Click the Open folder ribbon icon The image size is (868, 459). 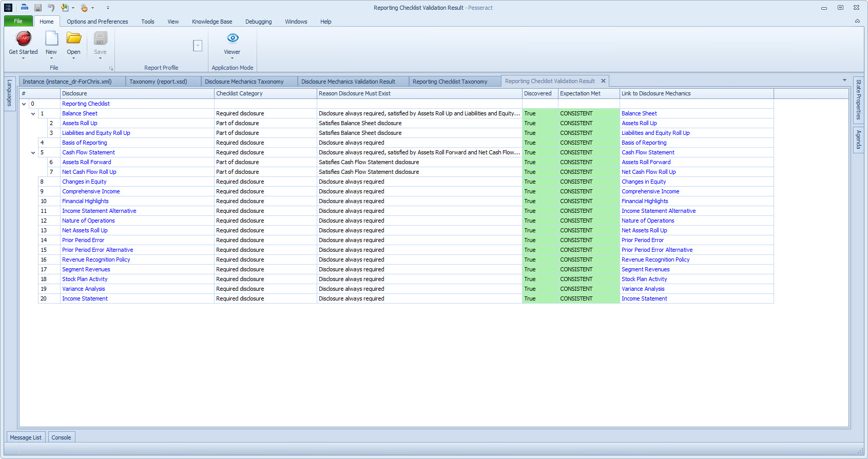tap(74, 38)
